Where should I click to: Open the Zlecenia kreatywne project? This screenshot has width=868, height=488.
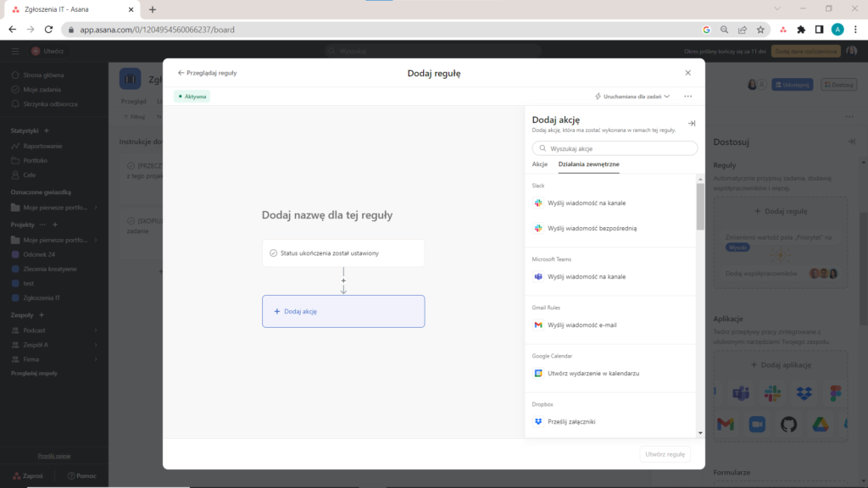50,269
